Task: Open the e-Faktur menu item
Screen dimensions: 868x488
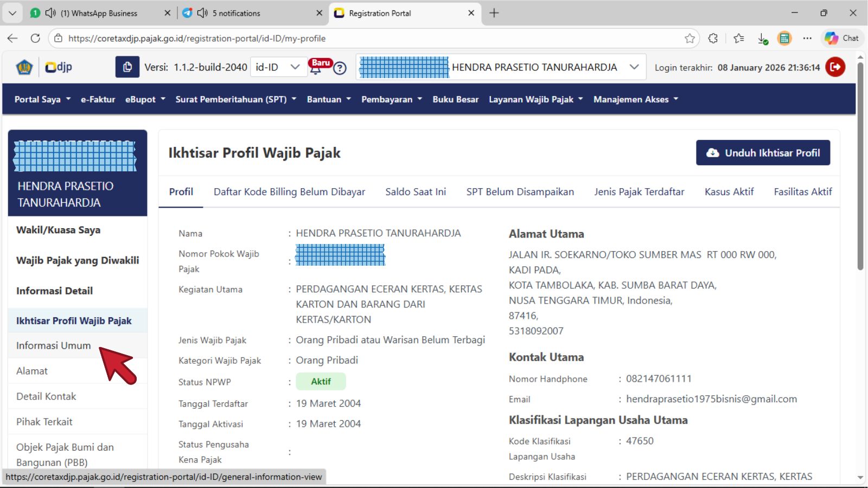Action: pos(98,99)
